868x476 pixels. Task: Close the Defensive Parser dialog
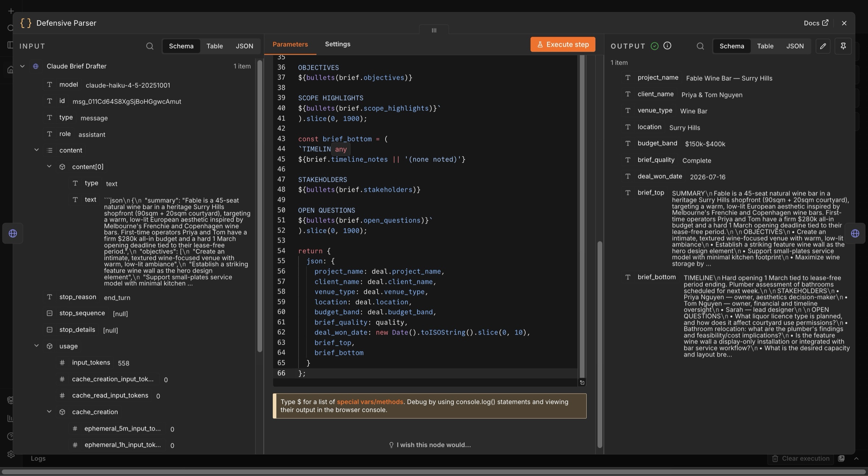[x=844, y=23]
